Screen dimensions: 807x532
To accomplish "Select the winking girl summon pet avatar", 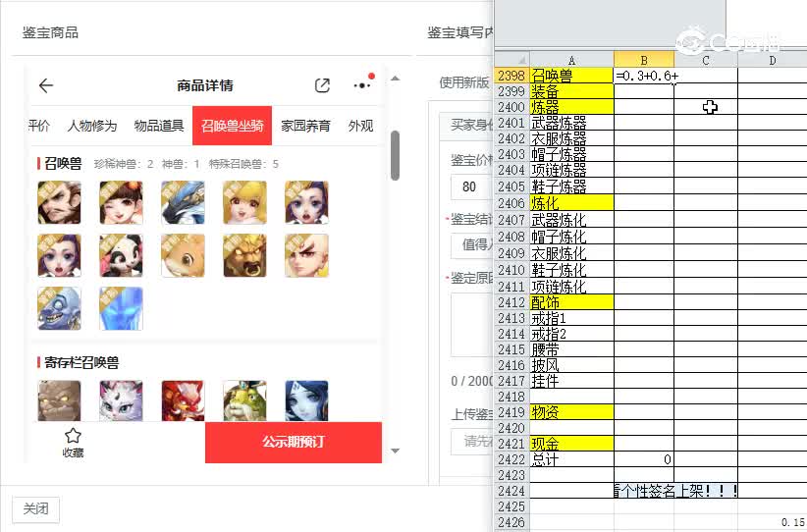I will 121,202.
